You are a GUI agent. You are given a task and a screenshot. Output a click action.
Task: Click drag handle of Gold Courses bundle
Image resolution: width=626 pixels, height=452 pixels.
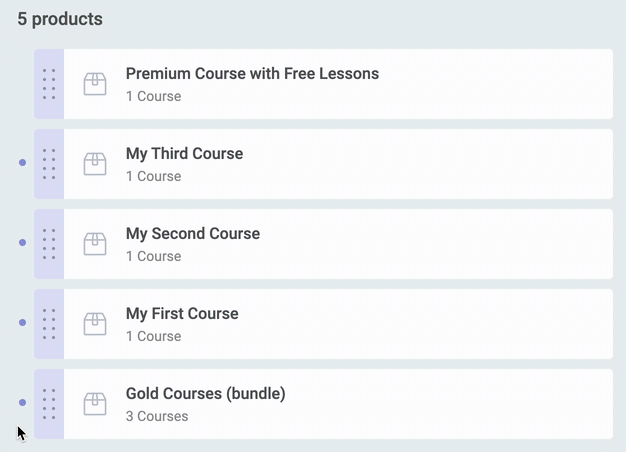[49, 404]
